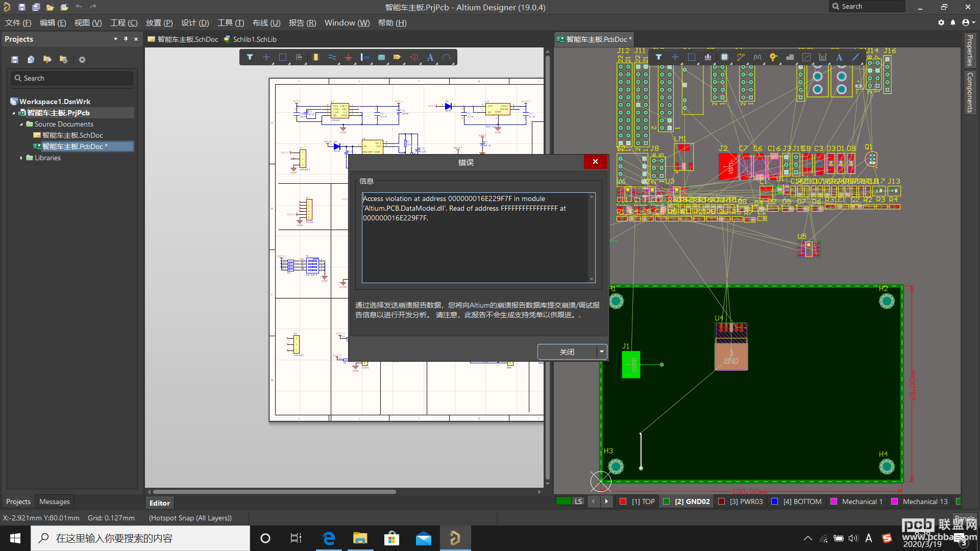Select the [4] BOTTOM layer tab
Image resolution: width=980 pixels, height=551 pixels.
tap(797, 502)
